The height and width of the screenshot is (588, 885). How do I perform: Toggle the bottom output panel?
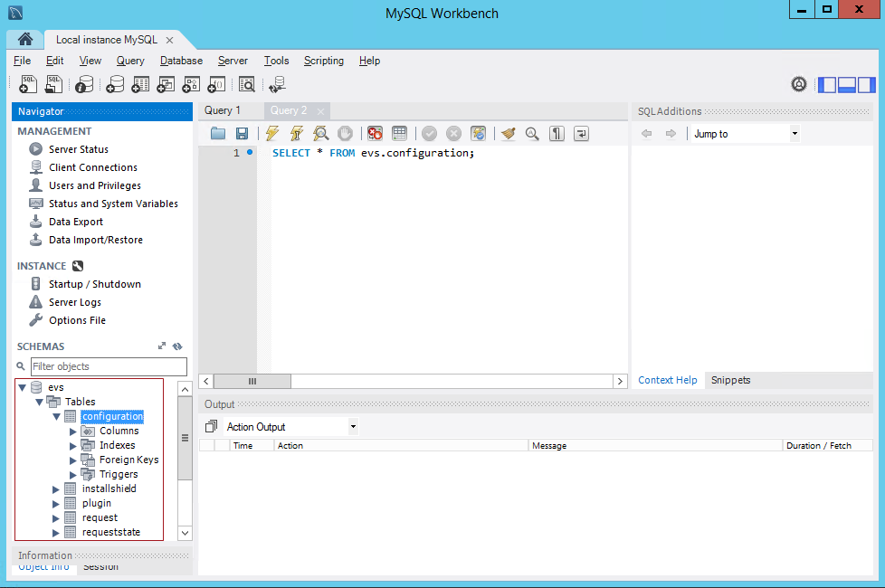click(x=846, y=85)
